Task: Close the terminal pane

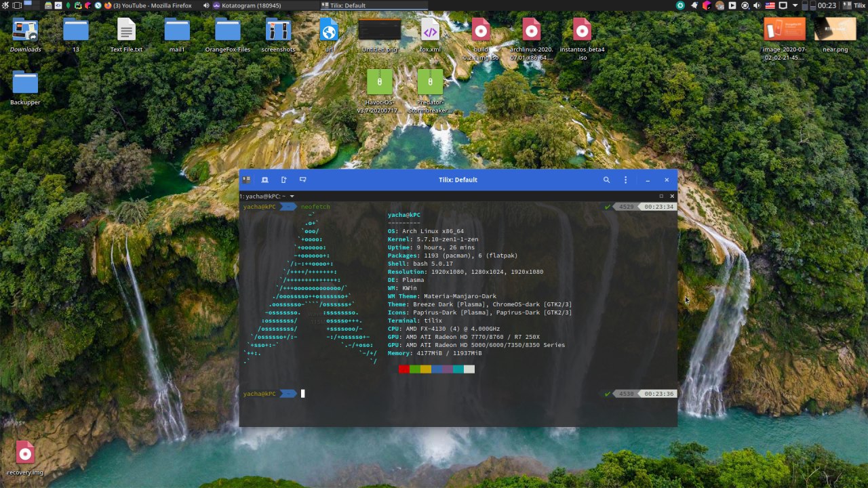Action: point(672,196)
